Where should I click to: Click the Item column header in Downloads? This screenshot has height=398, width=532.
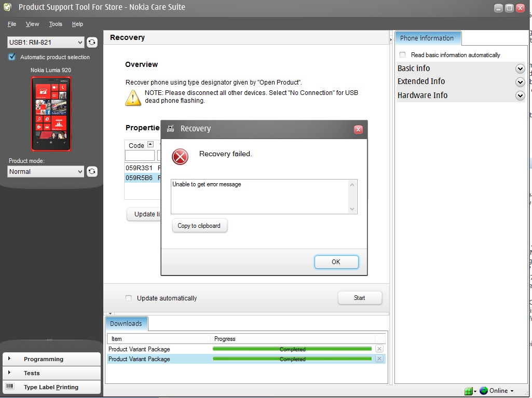coord(159,339)
